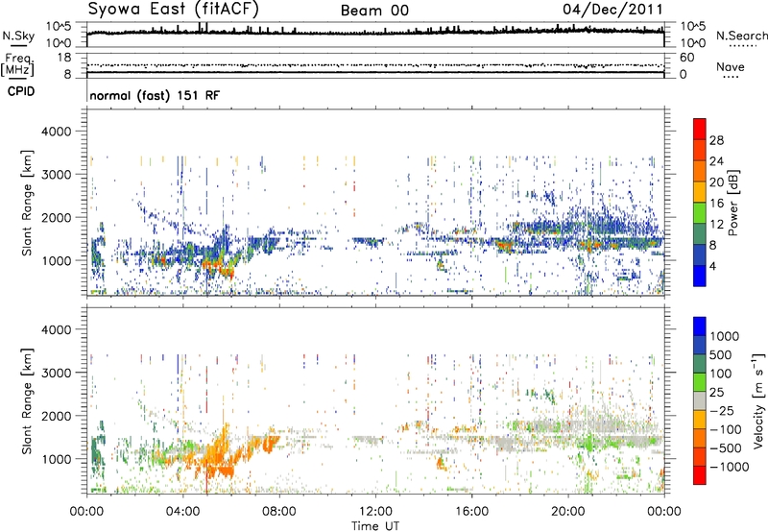The image size is (768, 532).
Task: Click the 'CPID' row label
Action: (21, 91)
